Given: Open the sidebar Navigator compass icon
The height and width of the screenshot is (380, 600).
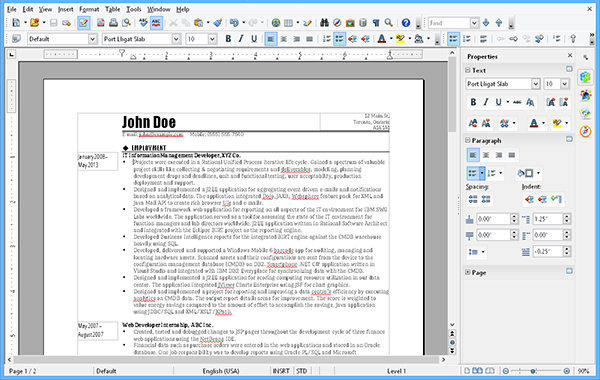Looking at the screenshot, I should click(585, 131).
